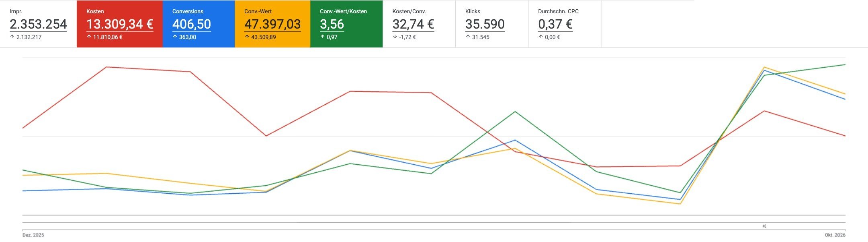This screenshot has height=242, width=868.
Task: Select the conversion value 47.397,03
Action: [272, 24]
